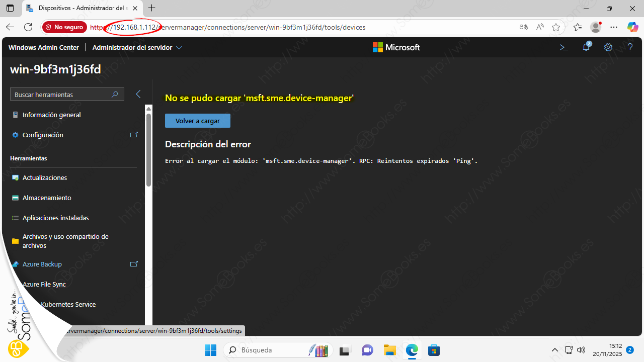The image size is (644, 362).
Task: Click the read aloud icon
Action: pos(540,27)
